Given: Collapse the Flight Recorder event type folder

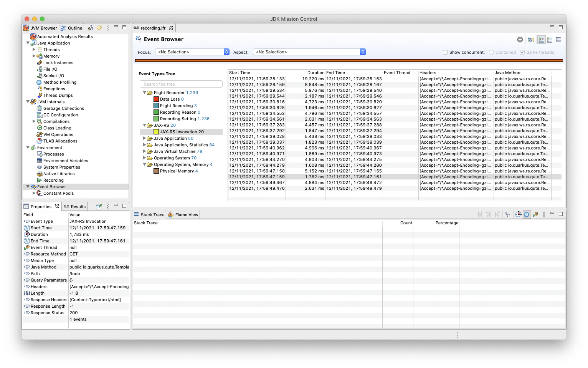Looking at the screenshot, I should pyautogui.click(x=145, y=93).
